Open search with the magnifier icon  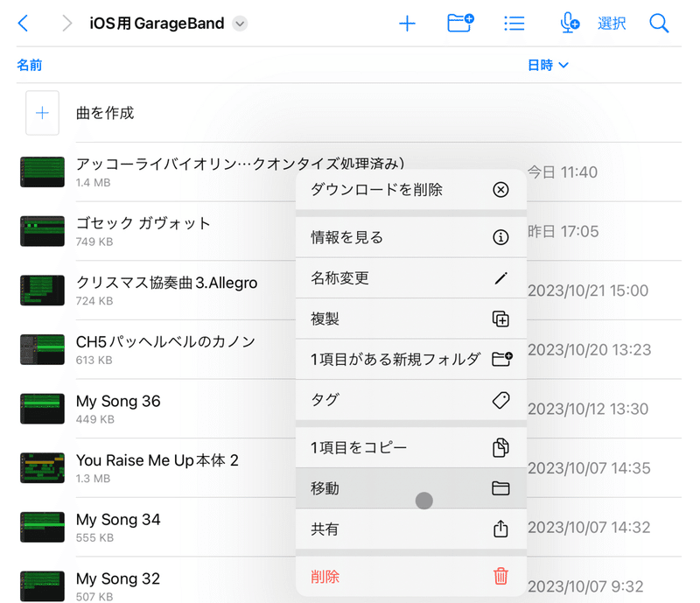659,24
